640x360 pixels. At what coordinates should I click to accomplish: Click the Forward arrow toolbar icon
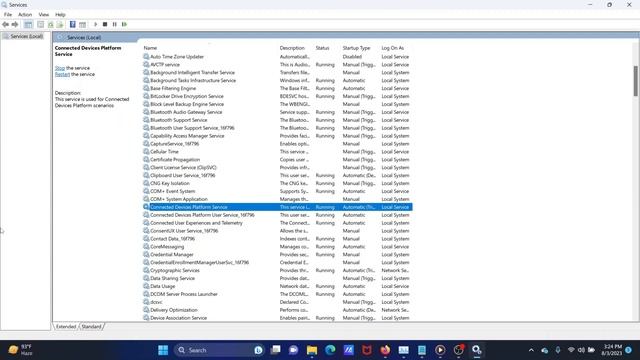coord(15,24)
